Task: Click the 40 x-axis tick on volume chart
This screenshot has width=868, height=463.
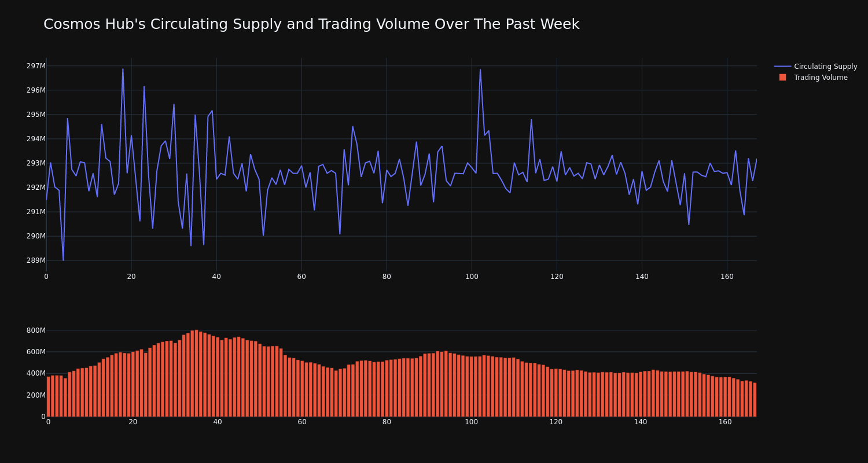Action: (218, 422)
